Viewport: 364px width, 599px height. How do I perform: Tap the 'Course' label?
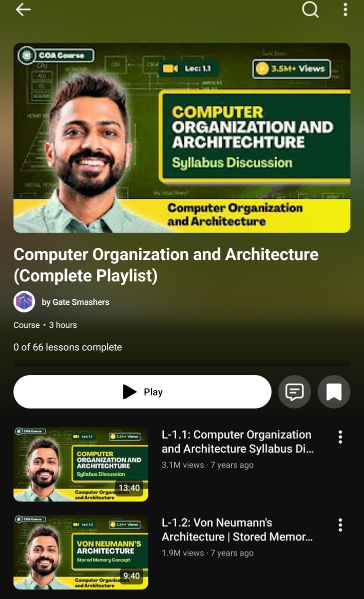[x=26, y=325]
